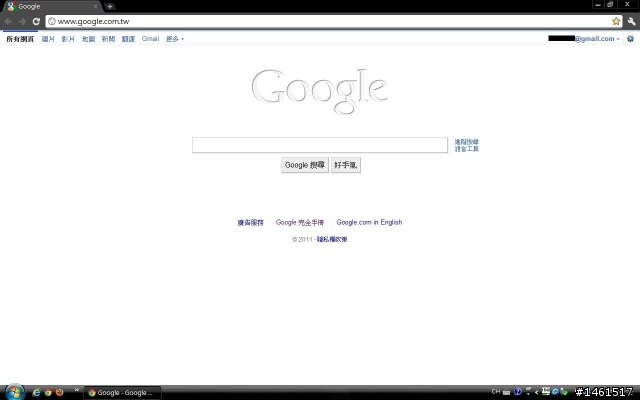
Task: Open the Google 完全手冊 link
Action: click(x=300, y=222)
